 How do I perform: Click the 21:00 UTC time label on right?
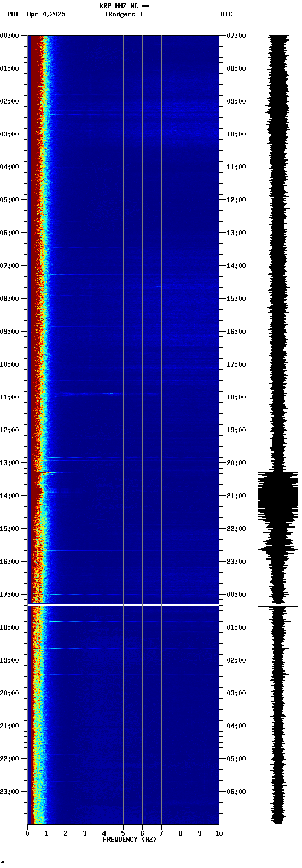click(x=236, y=496)
